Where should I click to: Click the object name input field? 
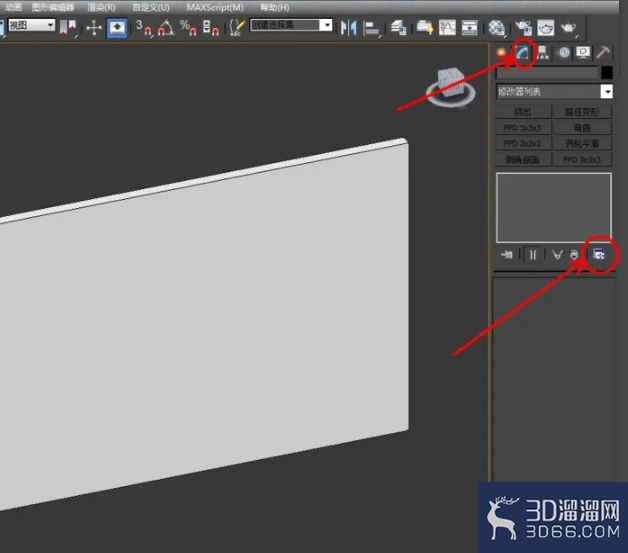(x=547, y=72)
